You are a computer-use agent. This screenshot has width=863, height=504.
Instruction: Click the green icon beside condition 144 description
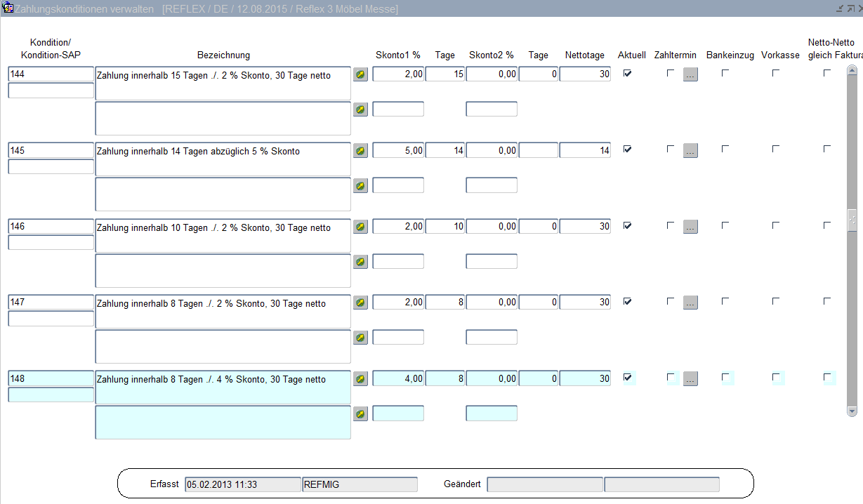click(360, 74)
